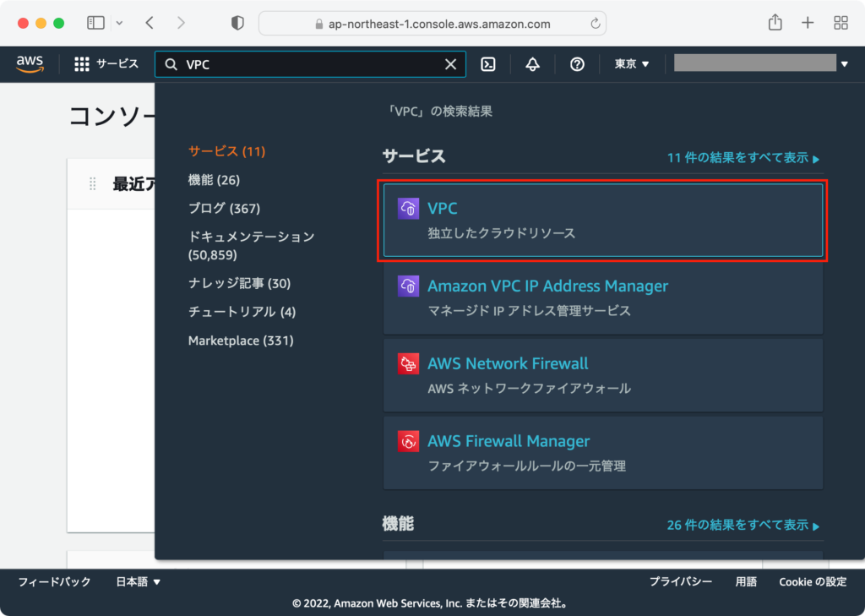Select the Marketplace (331) category
Image resolution: width=865 pixels, height=616 pixels.
(241, 341)
